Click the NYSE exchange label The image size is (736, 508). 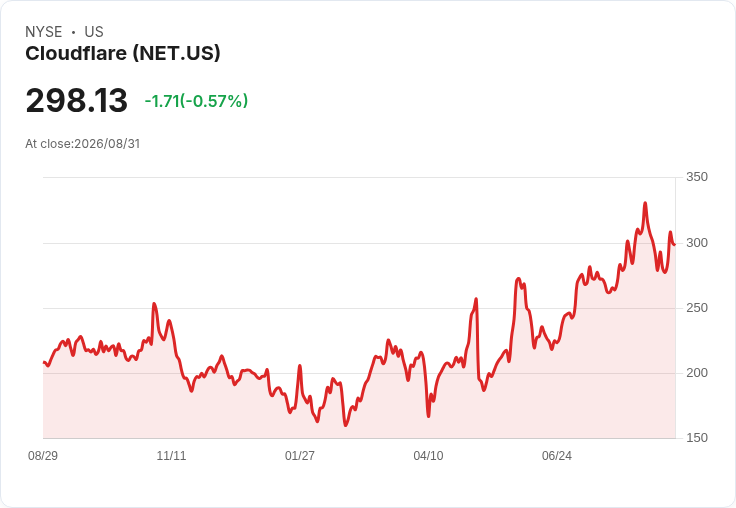click(44, 32)
